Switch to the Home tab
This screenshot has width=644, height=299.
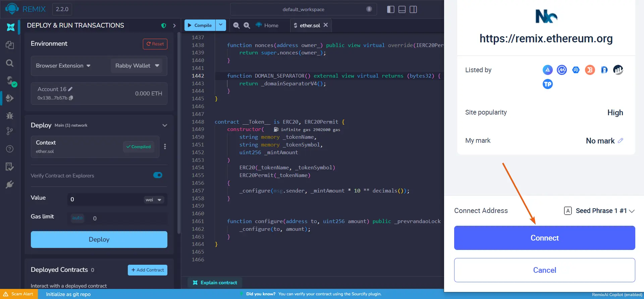(x=267, y=25)
